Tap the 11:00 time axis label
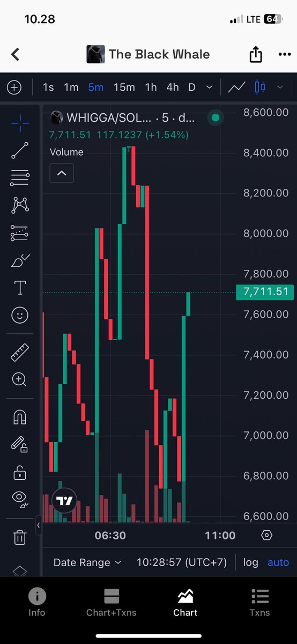The height and width of the screenshot is (644, 297). click(220, 536)
